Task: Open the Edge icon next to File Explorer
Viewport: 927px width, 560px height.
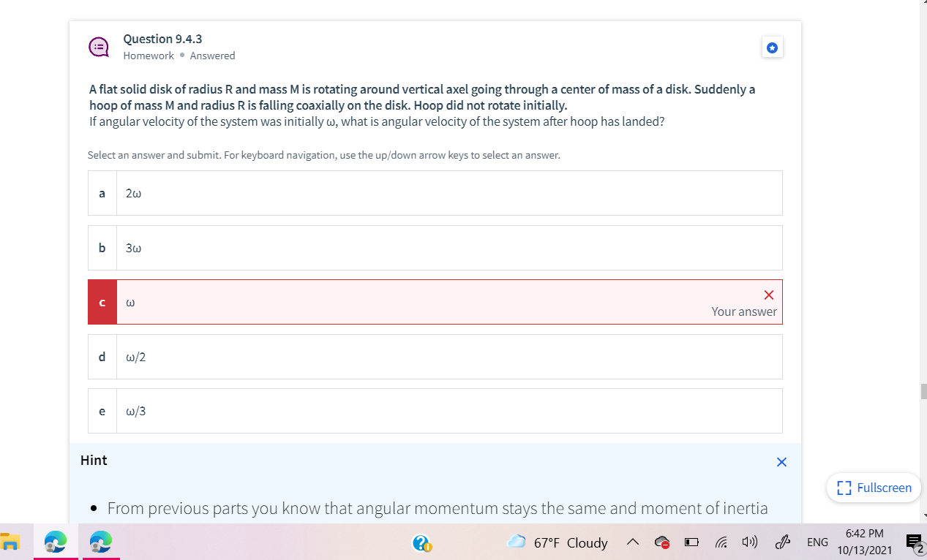Action: (x=54, y=542)
